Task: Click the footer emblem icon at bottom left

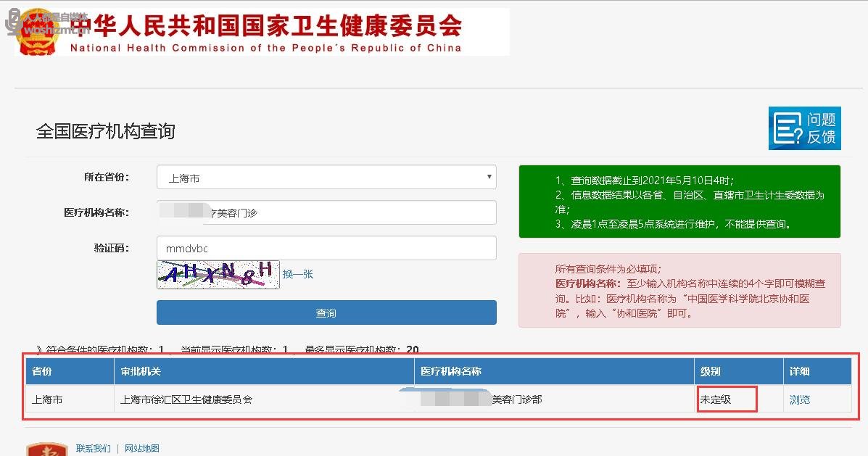Action: [46, 449]
